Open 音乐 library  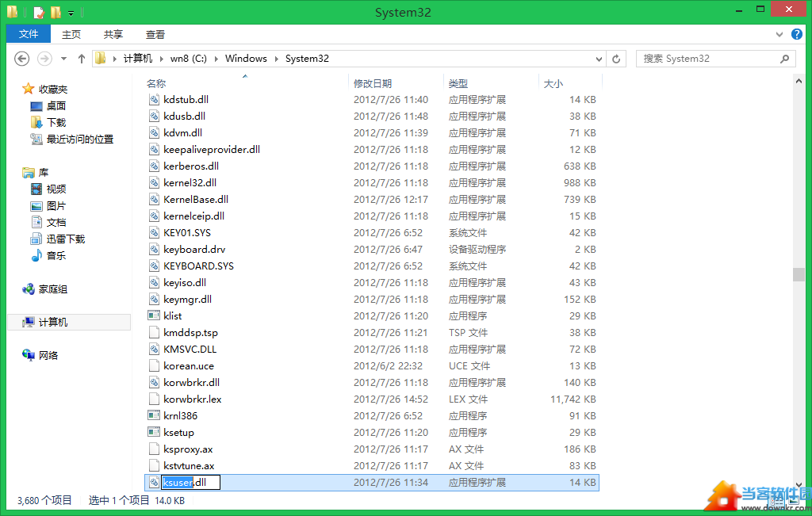click(x=56, y=255)
